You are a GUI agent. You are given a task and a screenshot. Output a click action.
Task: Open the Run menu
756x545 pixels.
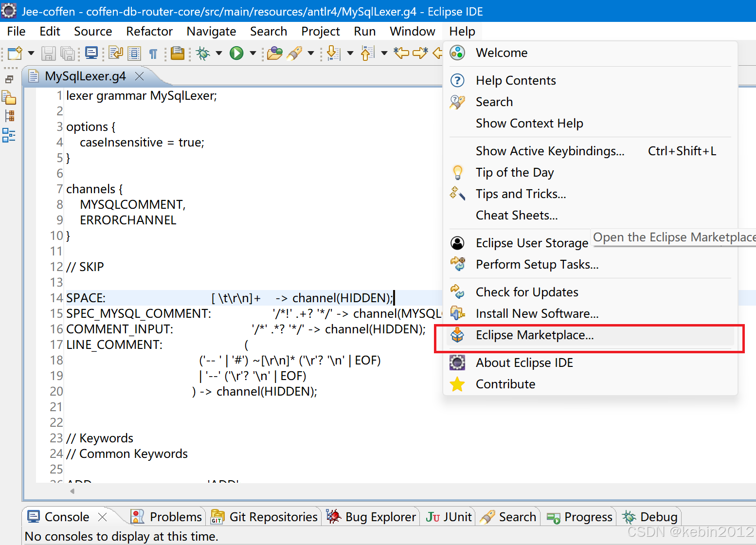365,32
